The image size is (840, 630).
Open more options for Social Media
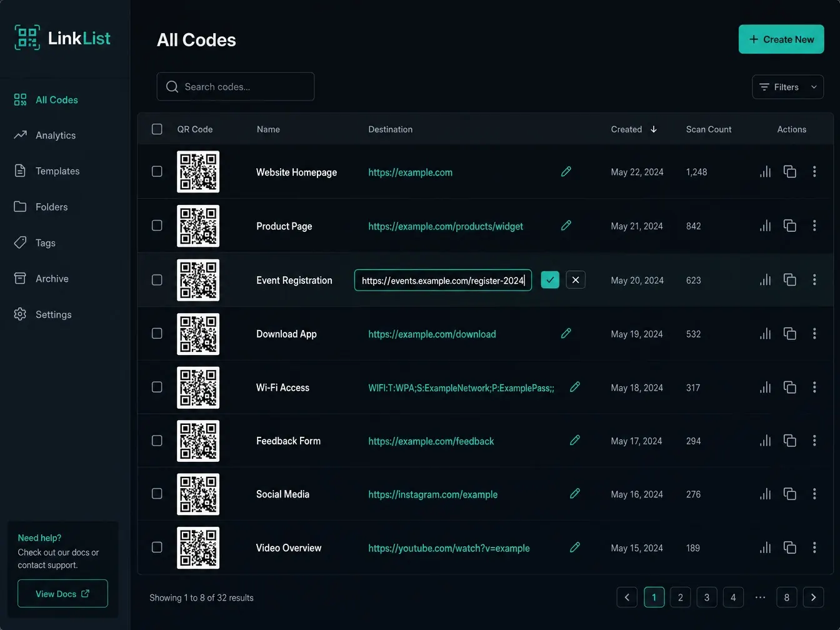[814, 493]
